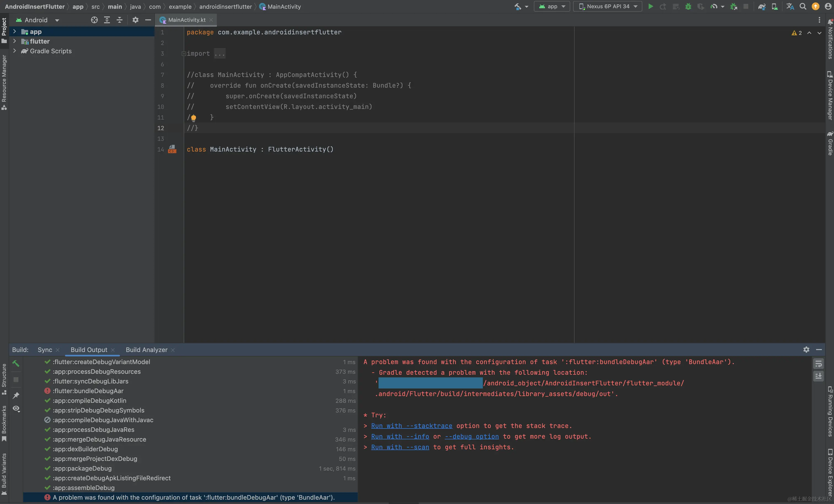This screenshot has height=504, width=834.
Task: Toggle view eye icon in Build toolbar
Action: pos(16,409)
